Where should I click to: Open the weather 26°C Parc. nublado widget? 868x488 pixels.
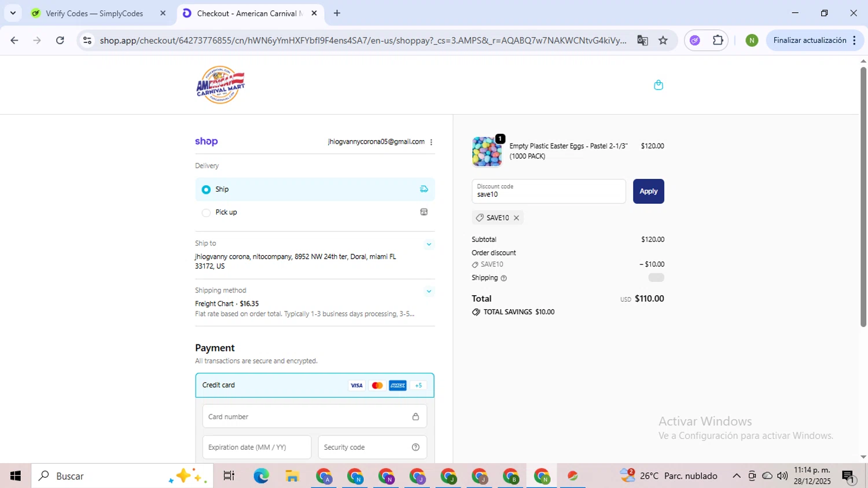pyautogui.click(x=669, y=476)
